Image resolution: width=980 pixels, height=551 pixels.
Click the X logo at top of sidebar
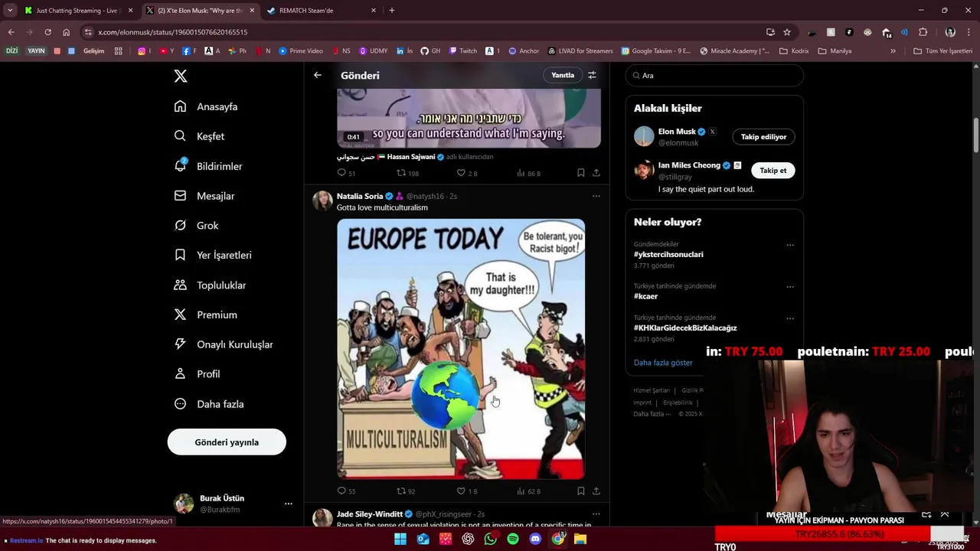(180, 76)
